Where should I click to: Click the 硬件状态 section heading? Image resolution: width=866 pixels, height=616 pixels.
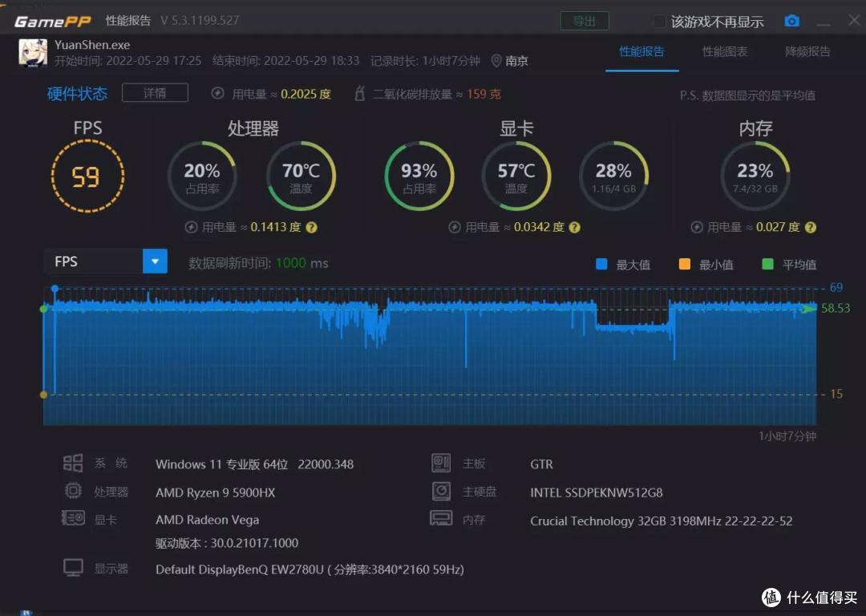77,93
